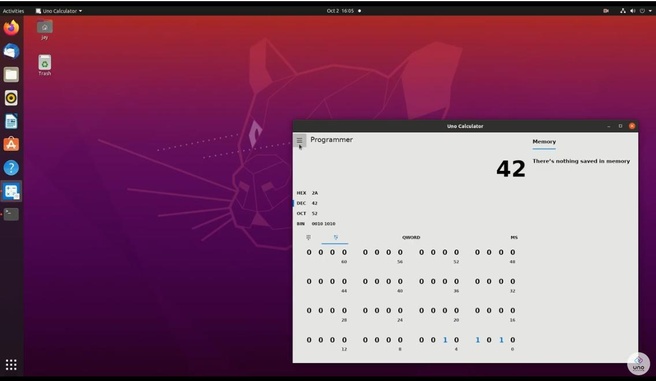The width and height of the screenshot is (656, 381).
Task: Toggle bit 48 above the 48 label
Action: coord(512,252)
